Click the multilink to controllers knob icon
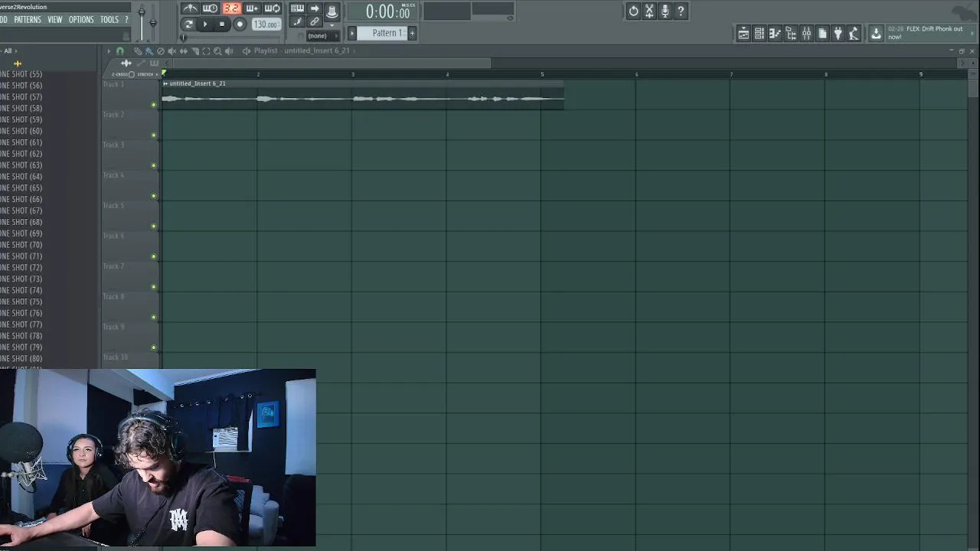Viewport: 980px width, 551px height. point(332,11)
